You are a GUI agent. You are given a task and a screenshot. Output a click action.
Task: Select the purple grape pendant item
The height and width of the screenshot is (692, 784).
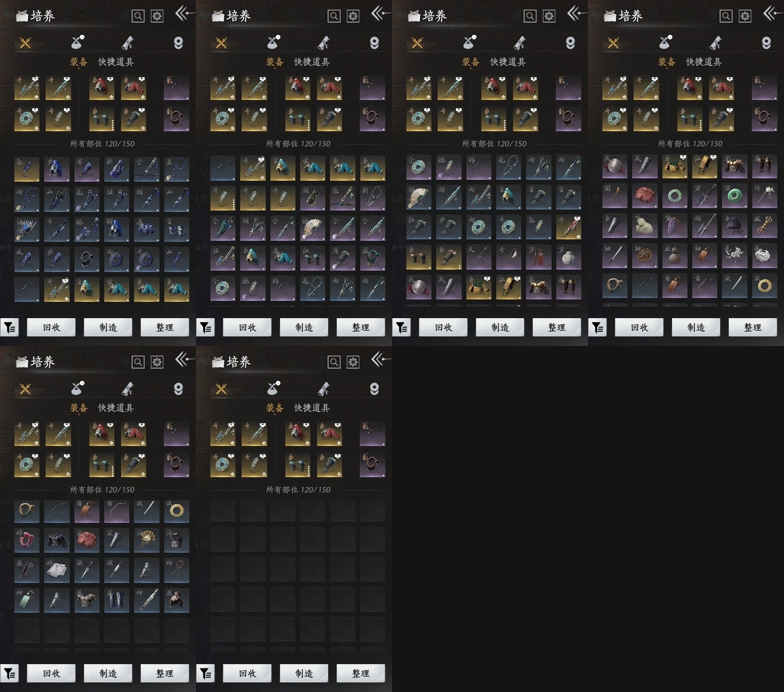[x=674, y=226]
